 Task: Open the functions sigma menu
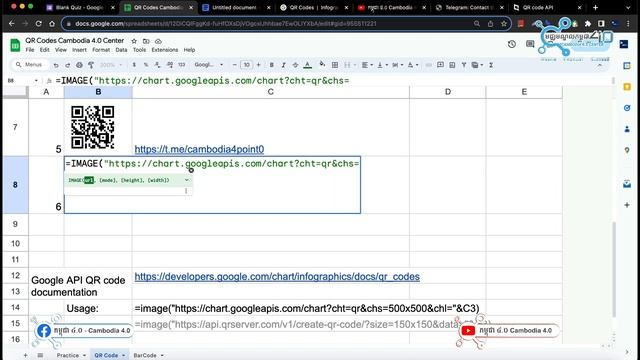point(491,65)
